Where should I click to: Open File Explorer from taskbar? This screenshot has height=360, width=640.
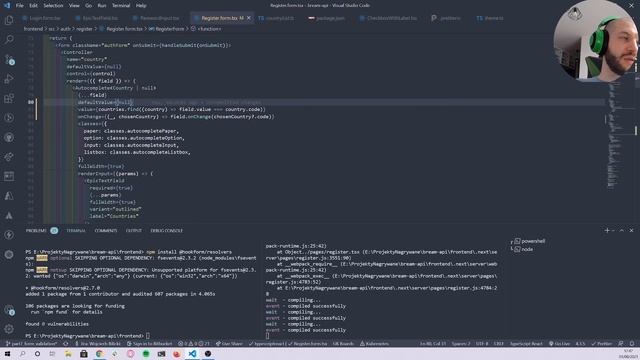pos(68,353)
